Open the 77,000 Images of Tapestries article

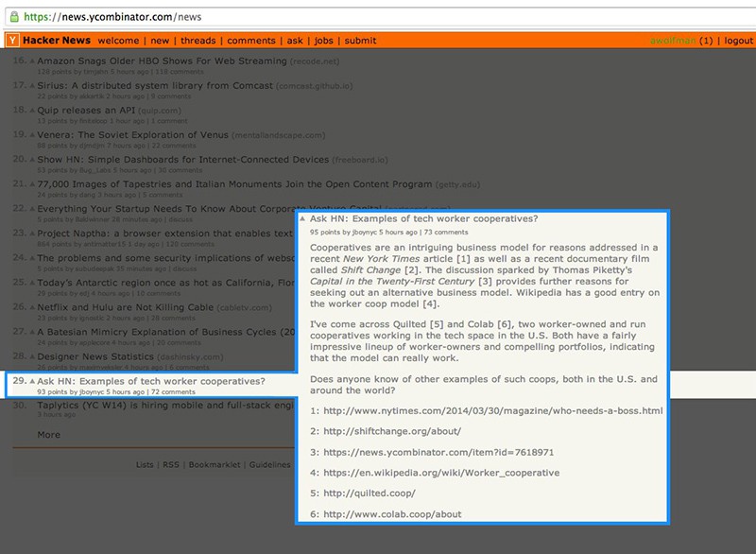pyautogui.click(x=234, y=184)
